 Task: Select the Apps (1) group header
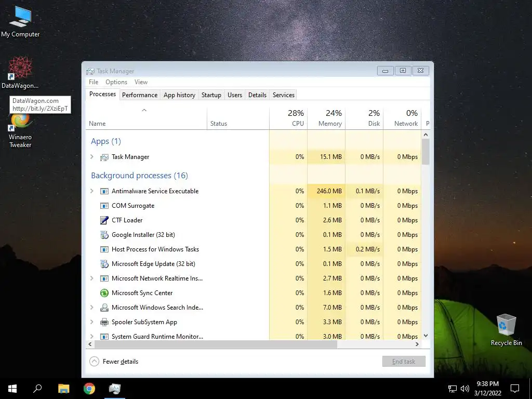pos(106,141)
